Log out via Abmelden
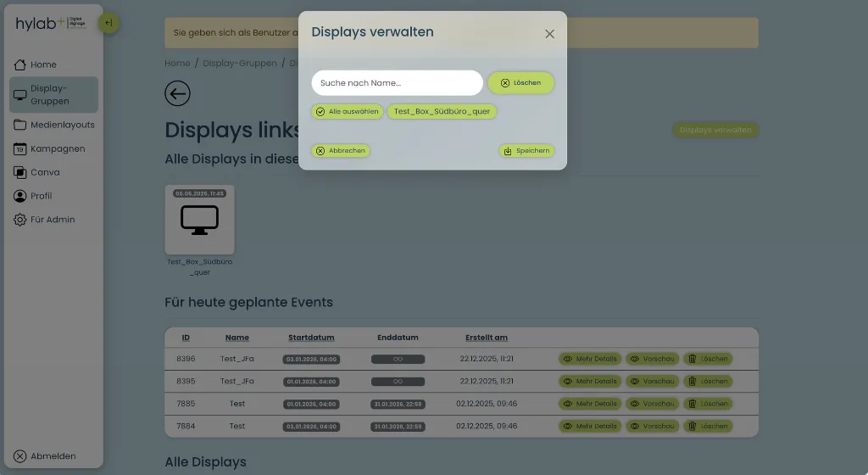Screen dimensions: 868x475 coord(45,456)
